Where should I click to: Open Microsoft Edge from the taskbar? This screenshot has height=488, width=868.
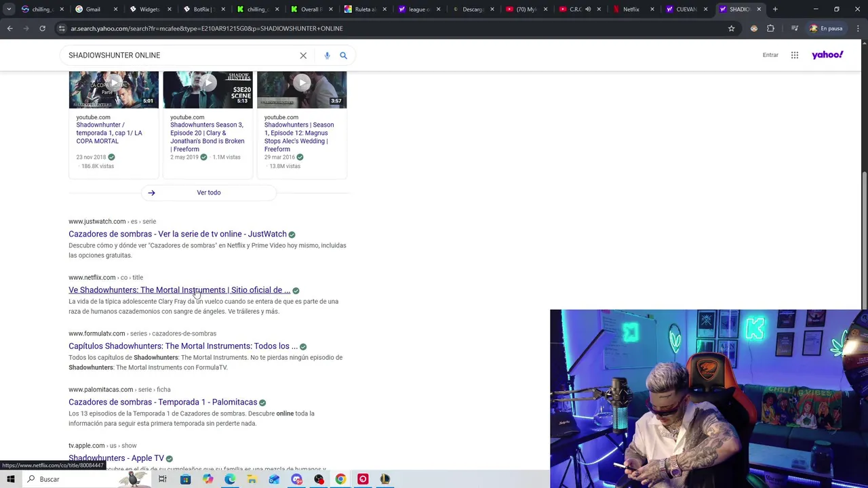(229, 479)
